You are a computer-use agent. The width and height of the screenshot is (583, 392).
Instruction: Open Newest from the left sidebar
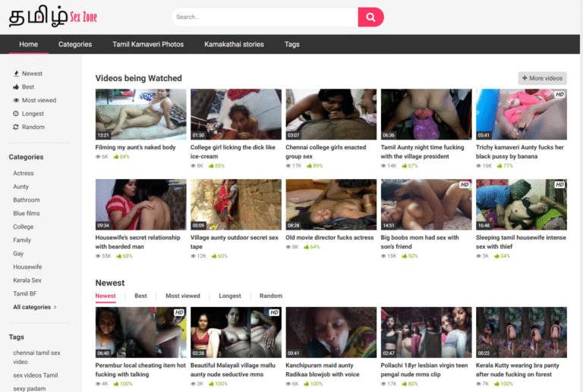32,74
